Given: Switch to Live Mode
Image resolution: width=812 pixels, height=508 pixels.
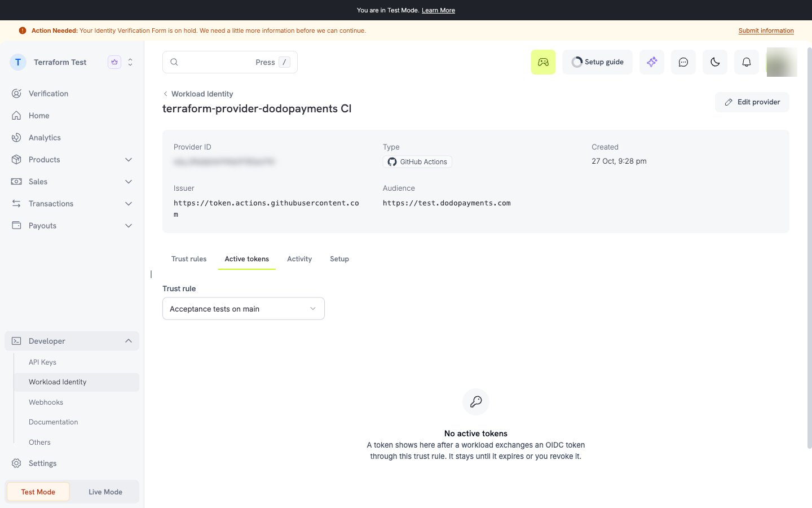Looking at the screenshot, I should (x=105, y=492).
